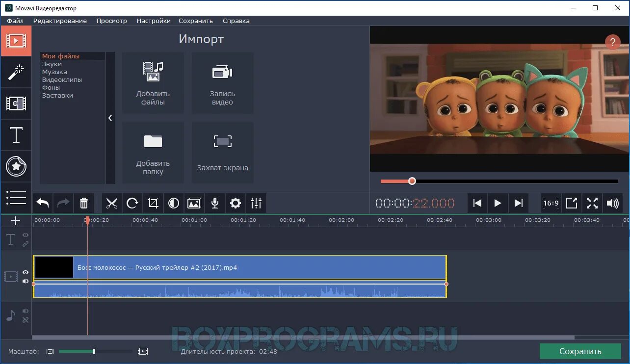Undo the last action

coord(43,203)
